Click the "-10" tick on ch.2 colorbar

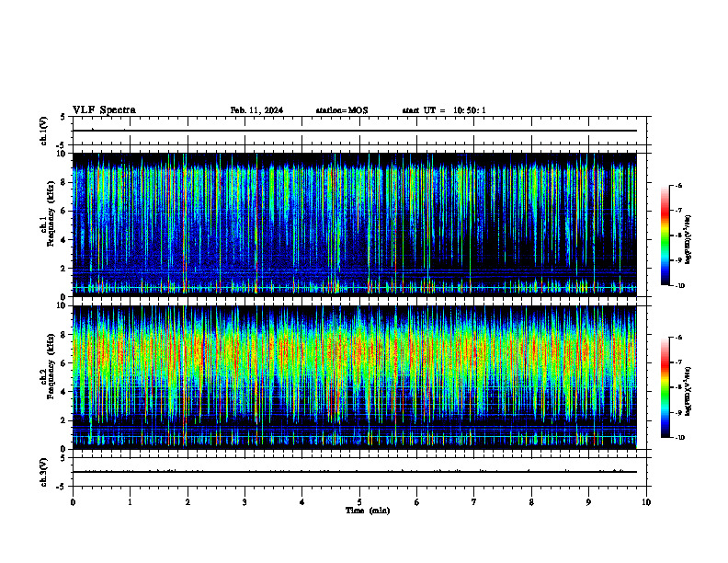click(x=680, y=437)
